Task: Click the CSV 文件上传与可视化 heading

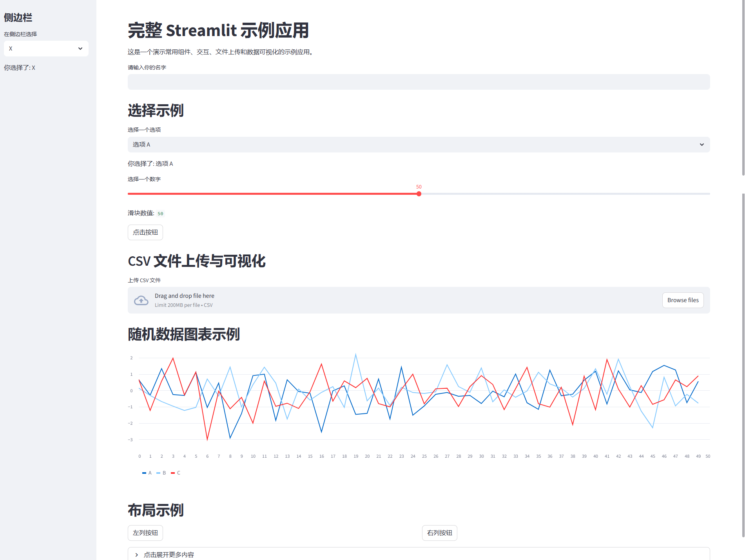Action: [x=197, y=261]
